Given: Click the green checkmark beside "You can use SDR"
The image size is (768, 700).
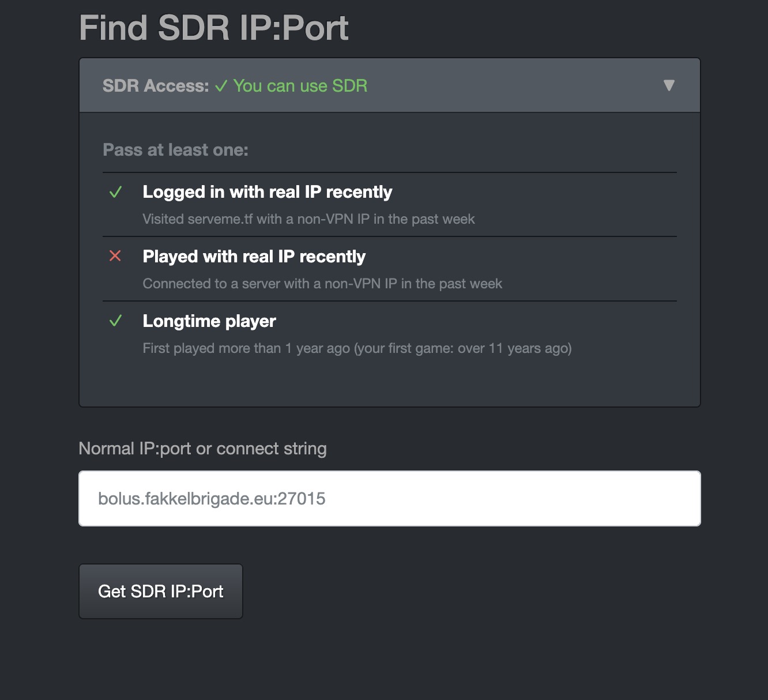Looking at the screenshot, I should coord(221,86).
